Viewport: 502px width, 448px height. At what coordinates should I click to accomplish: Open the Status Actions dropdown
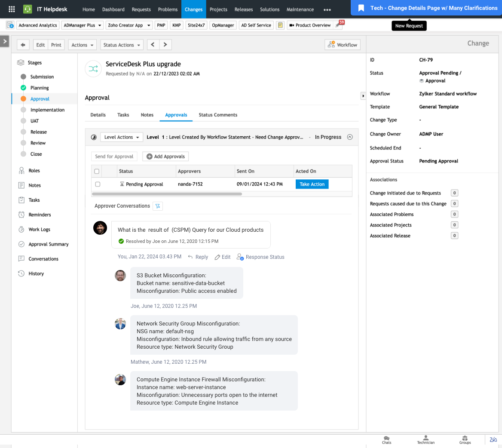pos(122,45)
